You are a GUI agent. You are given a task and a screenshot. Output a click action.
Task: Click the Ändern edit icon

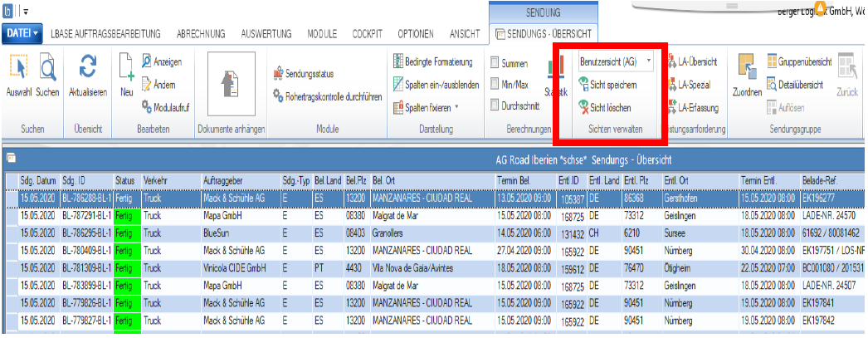coord(147,84)
